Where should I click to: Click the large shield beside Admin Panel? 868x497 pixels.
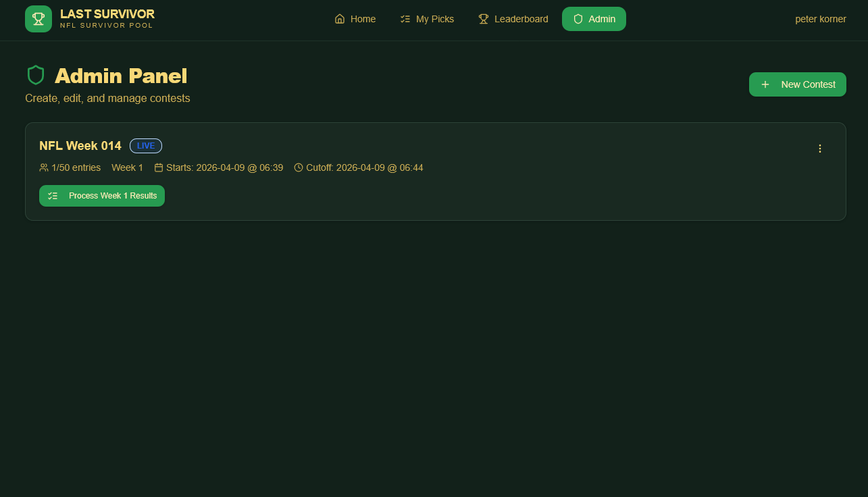tap(36, 75)
